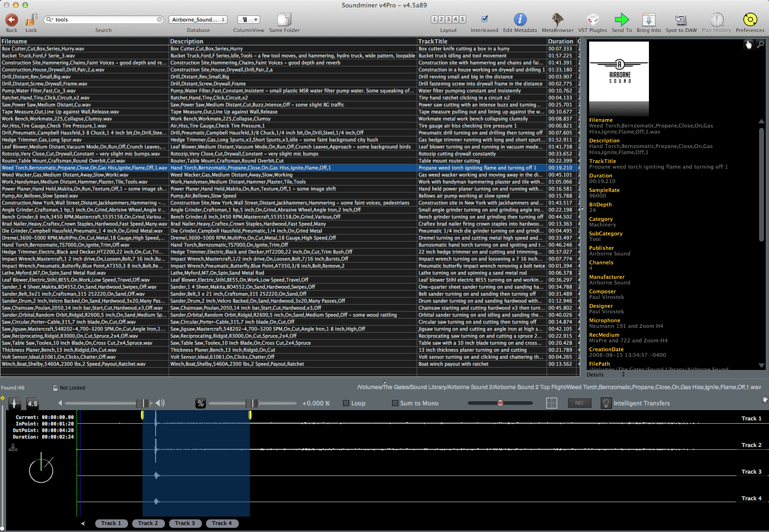
Task: Switch to layout 1
Action: pyautogui.click(x=434, y=20)
